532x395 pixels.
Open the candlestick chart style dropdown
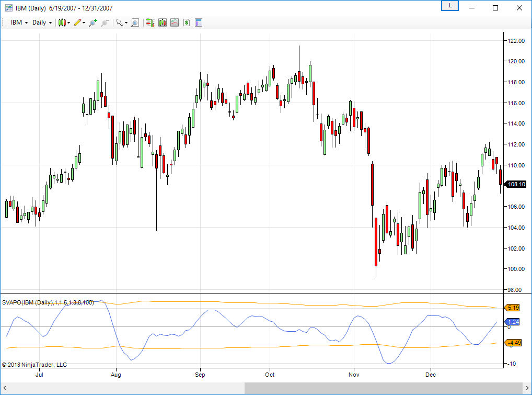pos(64,22)
